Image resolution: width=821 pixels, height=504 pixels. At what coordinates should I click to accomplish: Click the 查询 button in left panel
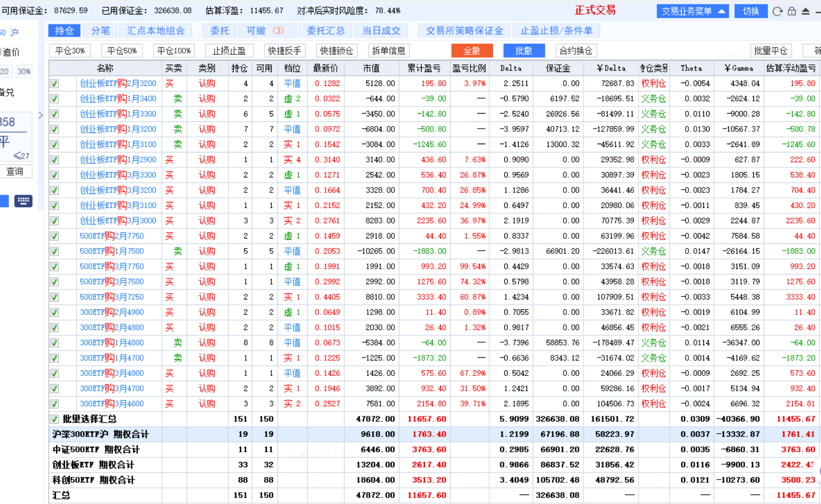coord(15,171)
